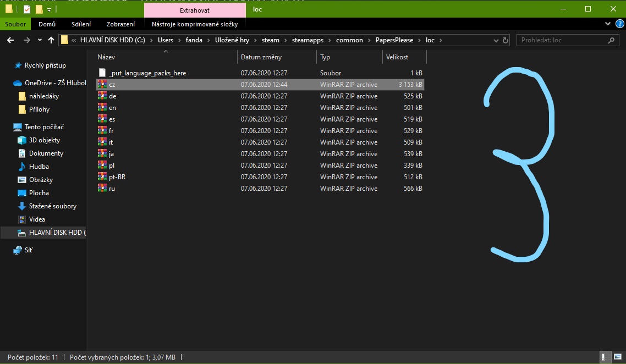This screenshot has height=364, width=626.
Task: Expand breadcrumb arrow after PapersPlease
Action: (x=419, y=40)
